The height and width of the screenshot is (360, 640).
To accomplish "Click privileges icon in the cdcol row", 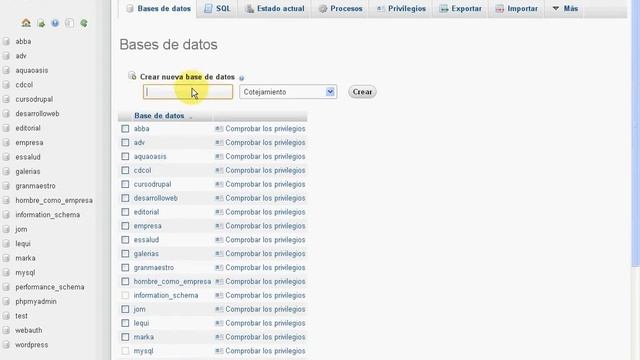I will click(x=219, y=171).
